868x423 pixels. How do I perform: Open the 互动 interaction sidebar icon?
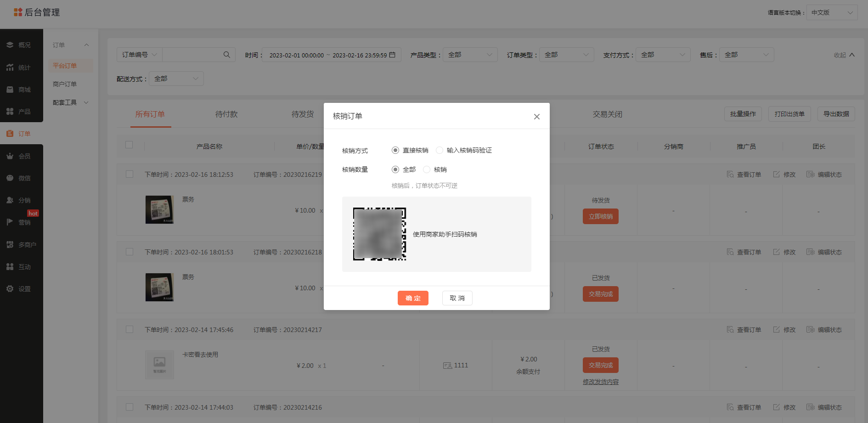click(10, 267)
